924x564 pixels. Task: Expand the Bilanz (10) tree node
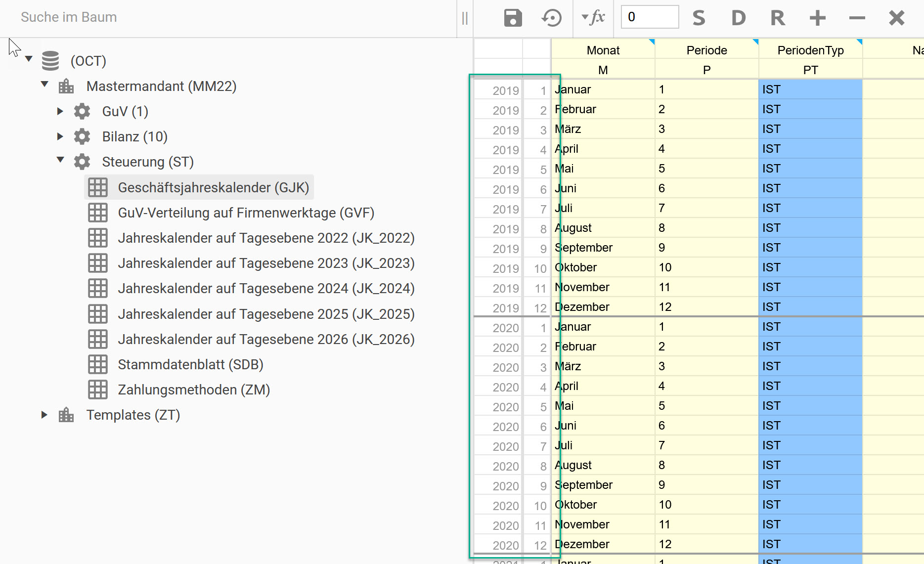coord(60,136)
